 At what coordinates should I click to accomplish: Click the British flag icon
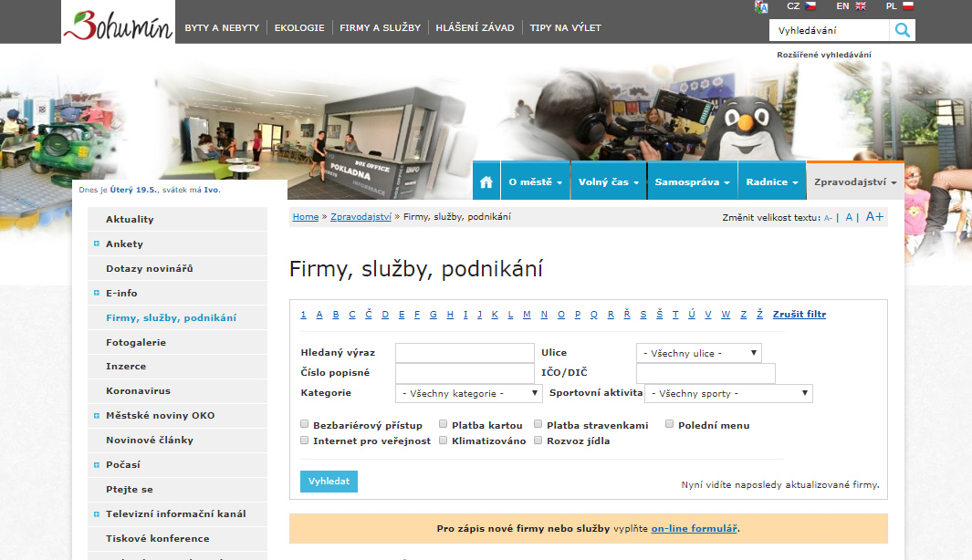click(861, 6)
